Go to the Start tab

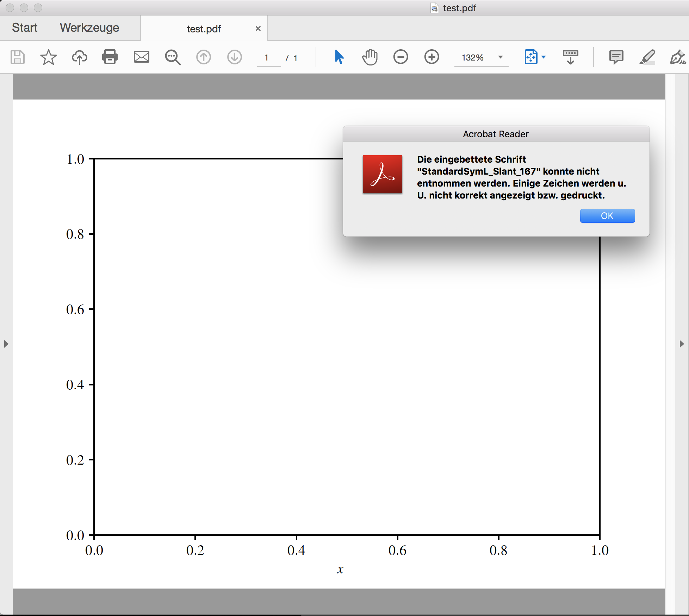[x=24, y=27]
